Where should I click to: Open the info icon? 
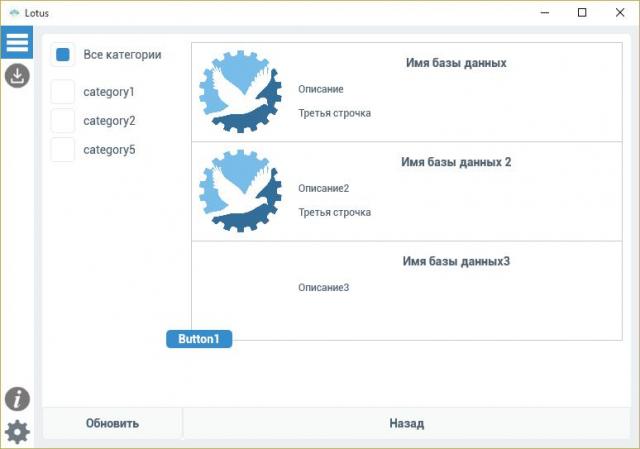coord(17,399)
